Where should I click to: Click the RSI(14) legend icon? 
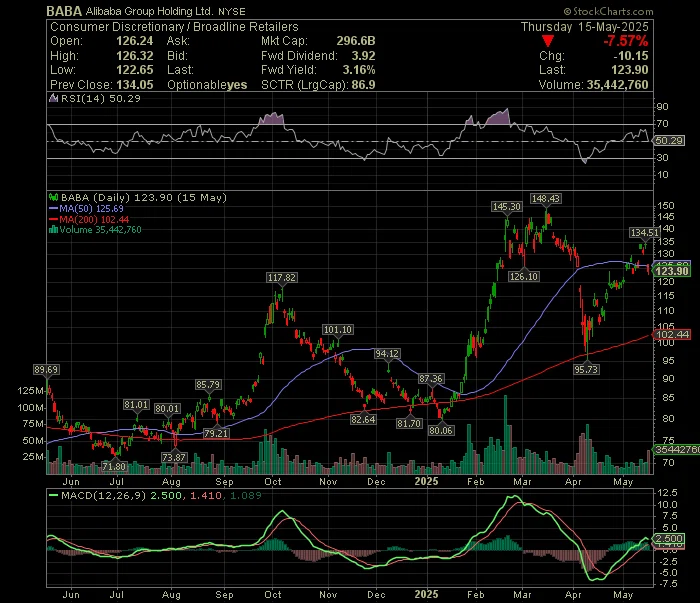tap(54, 98)
